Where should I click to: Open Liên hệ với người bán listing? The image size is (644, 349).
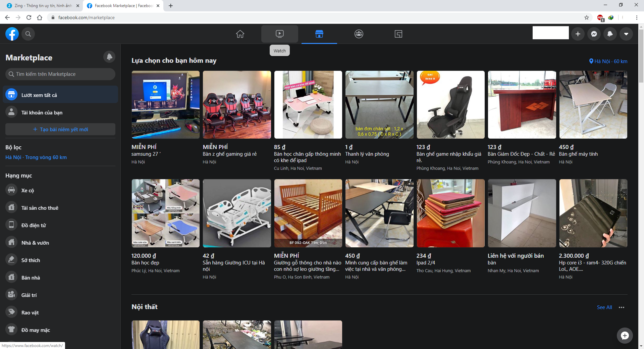coord(522,213)
